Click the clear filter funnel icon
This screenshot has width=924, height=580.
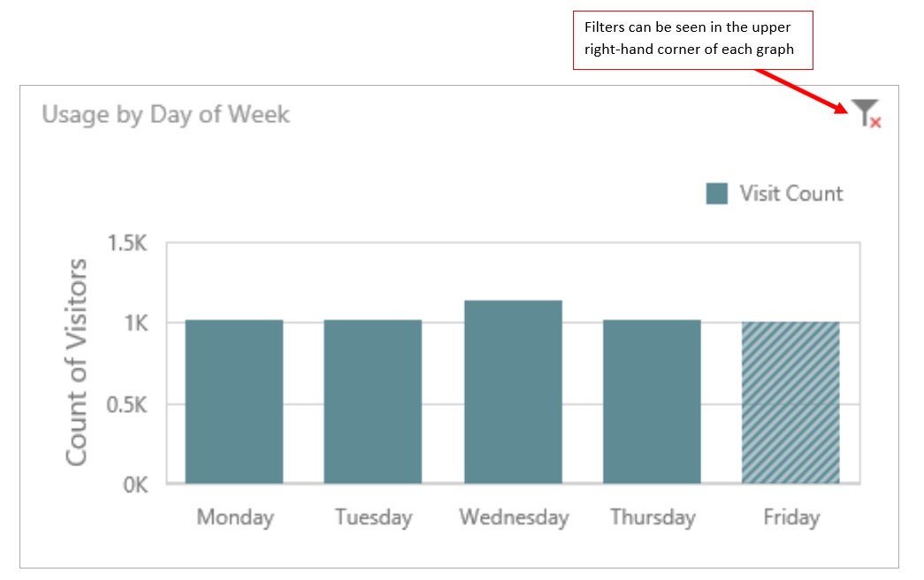tap(866, 113)
